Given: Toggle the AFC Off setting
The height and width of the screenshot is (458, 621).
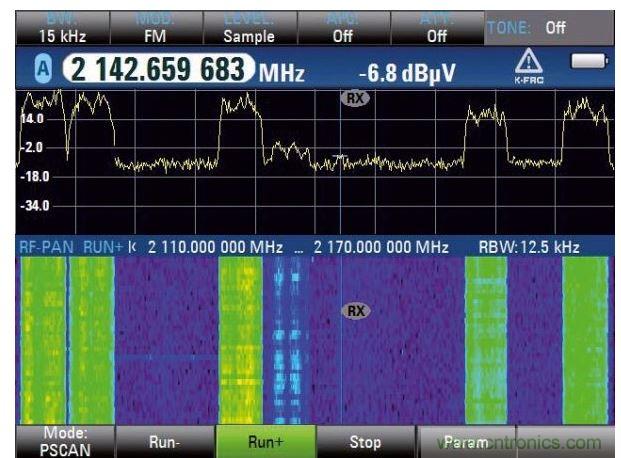Looking at the screenshot, I should pyautogui.click(x=342, y=27).
